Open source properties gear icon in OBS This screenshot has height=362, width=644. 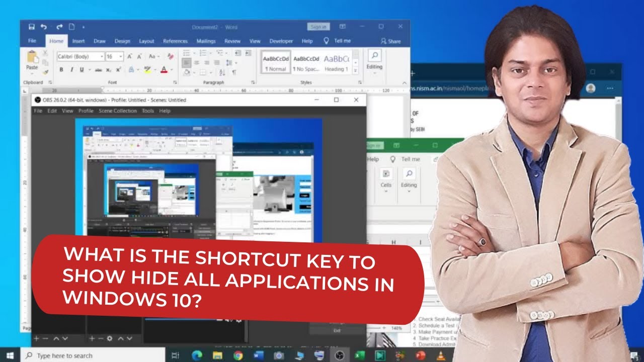pos(109,339)
